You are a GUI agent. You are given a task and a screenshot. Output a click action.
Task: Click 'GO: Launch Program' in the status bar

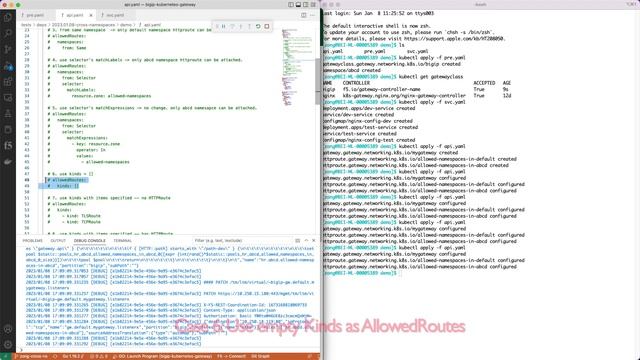click(x=162, y=357)
